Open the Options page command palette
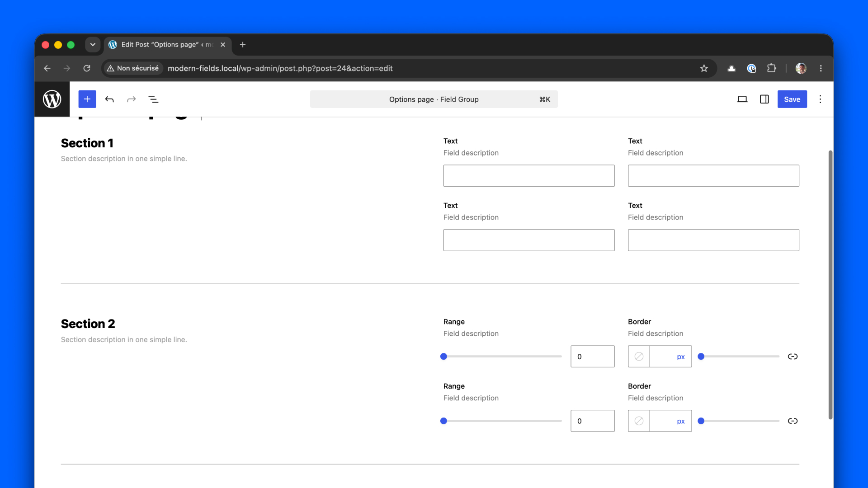The height and width of the screenshot is (488, 868). [434, 99]
